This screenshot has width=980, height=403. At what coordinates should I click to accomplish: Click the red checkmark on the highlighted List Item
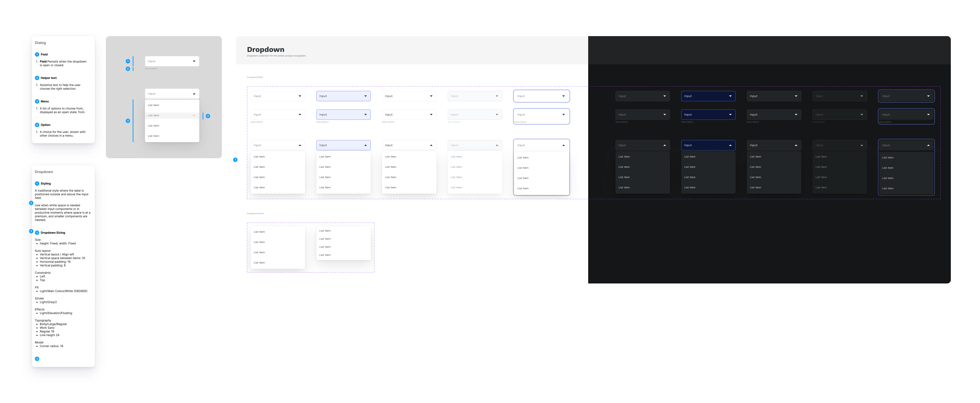(194, 115)
